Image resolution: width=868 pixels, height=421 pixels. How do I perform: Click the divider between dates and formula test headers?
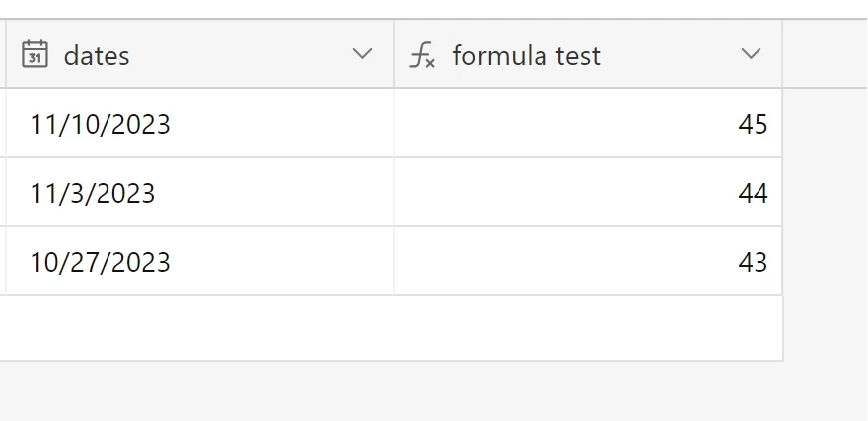[394, 53]
